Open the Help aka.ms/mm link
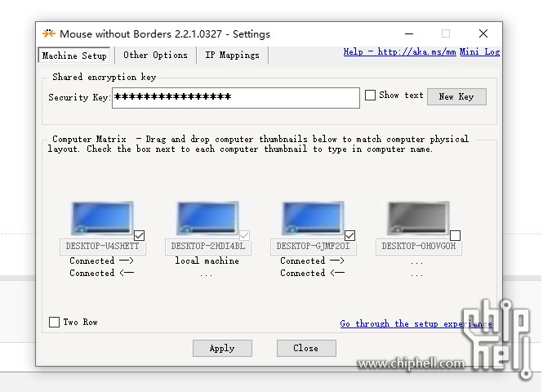543x392 pixels. 399,52
